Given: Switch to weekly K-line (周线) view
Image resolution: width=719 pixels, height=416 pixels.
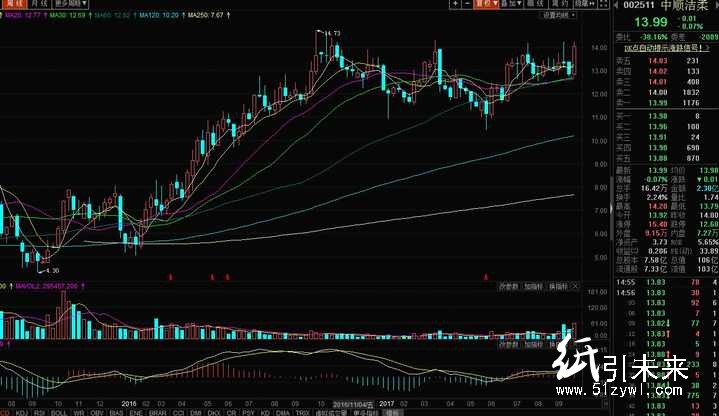Looking at the screenshot, I should coord(13,5).
